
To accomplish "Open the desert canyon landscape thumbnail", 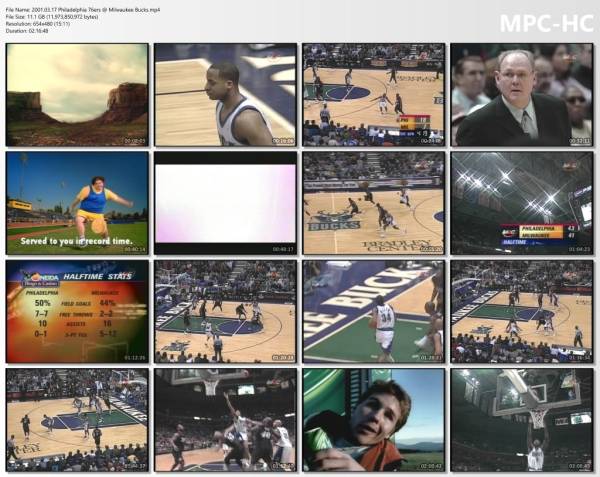I will point(77,94).
